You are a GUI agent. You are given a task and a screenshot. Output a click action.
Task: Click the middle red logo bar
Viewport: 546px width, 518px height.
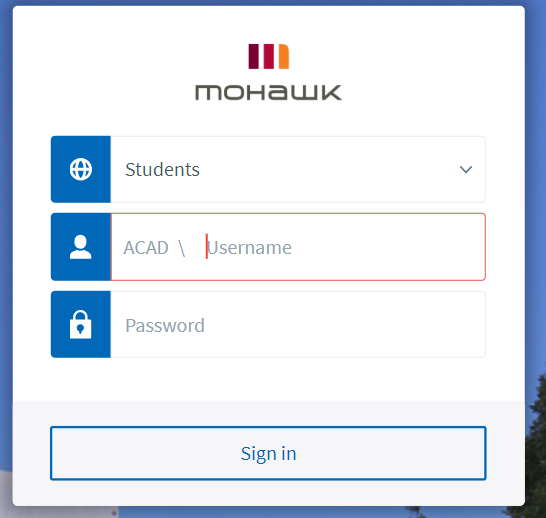(268, 56)
